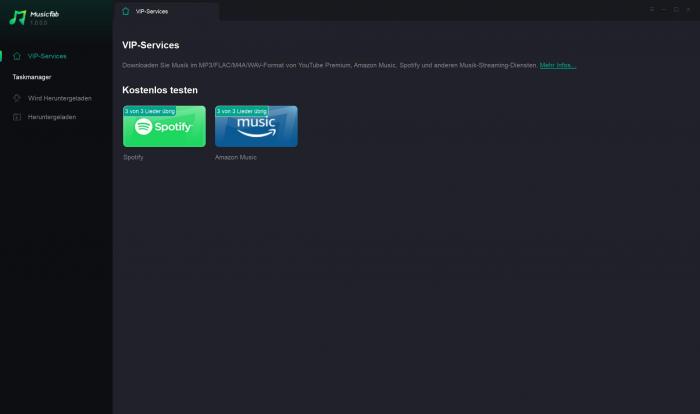Image resolution: width=700 pixels, height=414 pixels.
Task: Click the Musicfab music-note logo
Action: tap(17, 18)
